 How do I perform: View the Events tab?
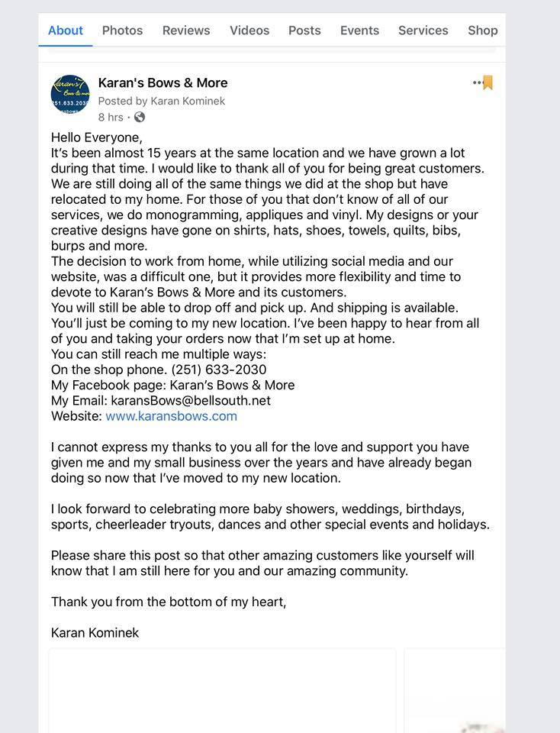359,31
